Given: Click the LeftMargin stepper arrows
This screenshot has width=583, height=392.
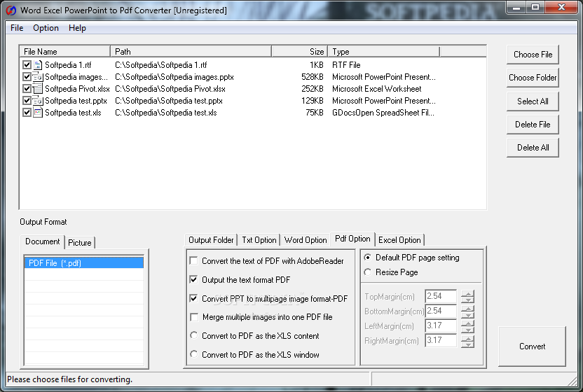Looking at the screenshot, I should click(467, 326).
